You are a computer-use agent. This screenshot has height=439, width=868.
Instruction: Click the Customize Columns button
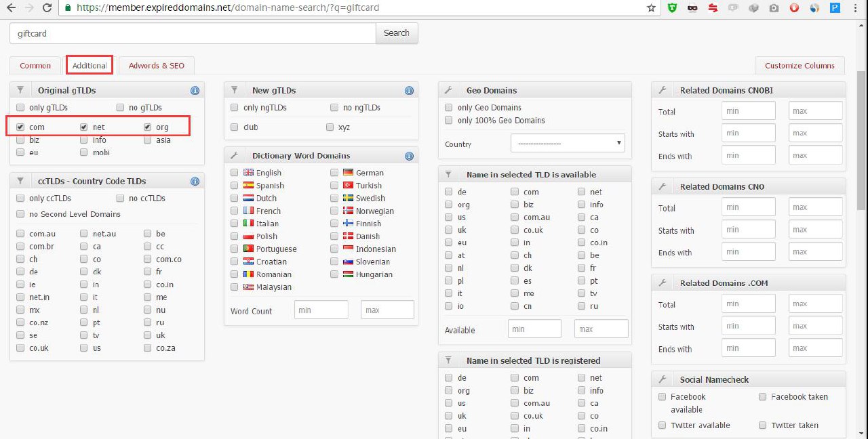[800, 66]
